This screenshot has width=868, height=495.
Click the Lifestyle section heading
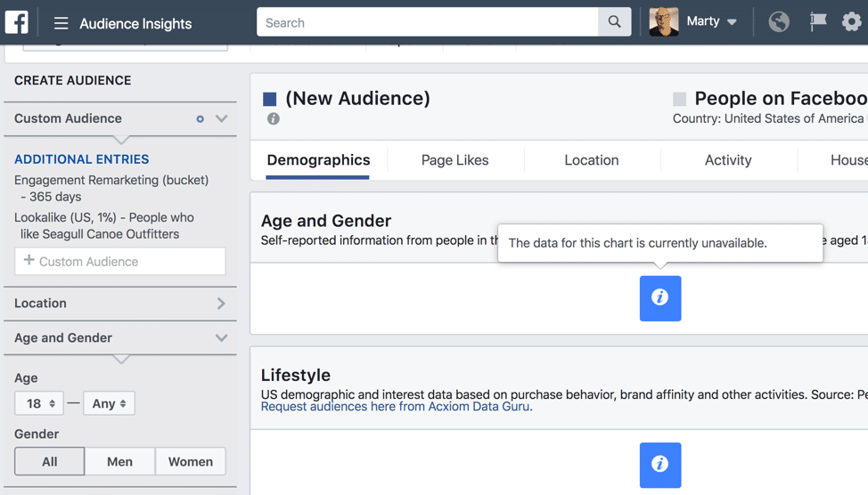tap(296, 375)
